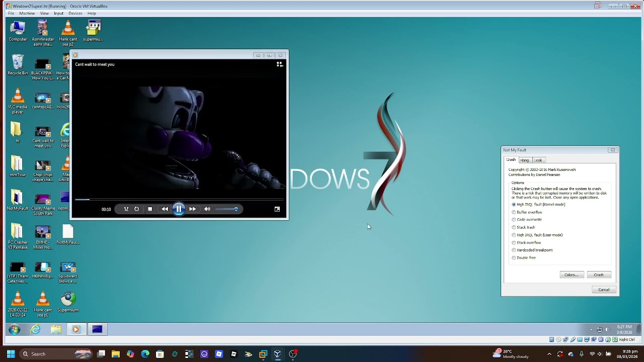
Task: Select VLC media player desktop shortcut
Action: (x=18, y=101)
